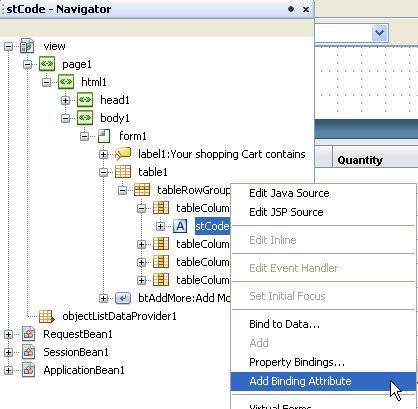This screenshot has width=418, height=409.
Task: Click the SessionBean1 bean icon
Action: pos(29,352)
